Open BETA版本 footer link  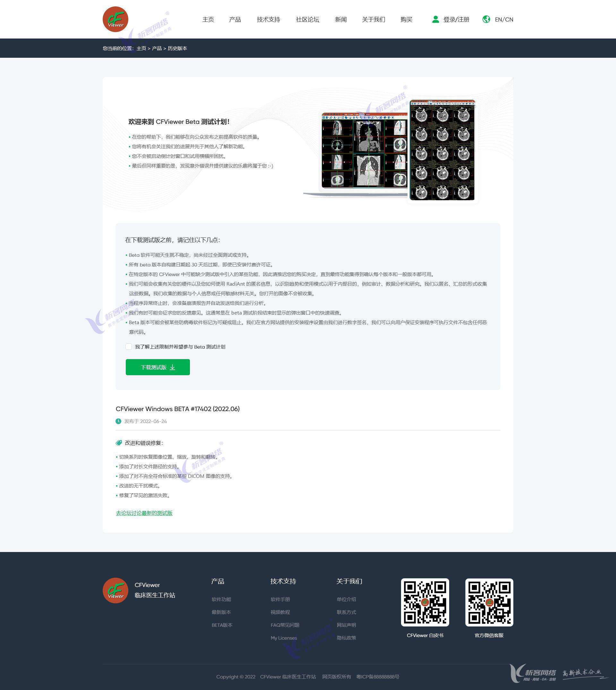click(x=222, y=625)
